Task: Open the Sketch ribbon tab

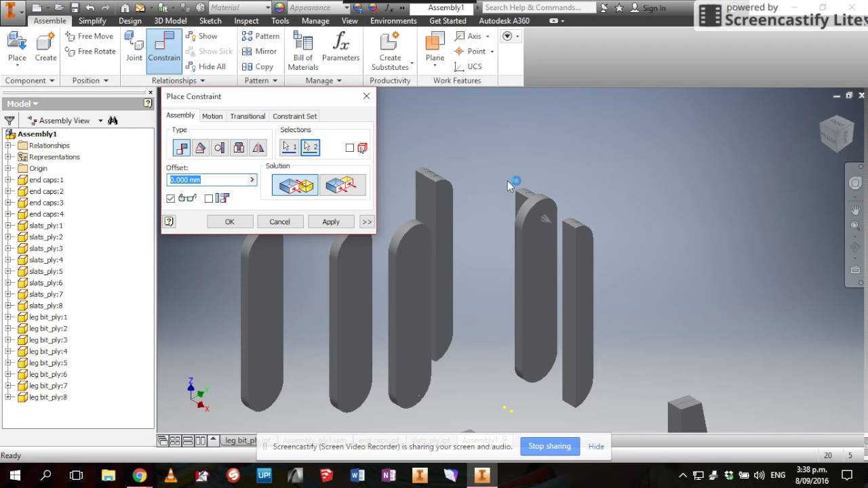Action: pyautogui.click(x=210, y=21)
